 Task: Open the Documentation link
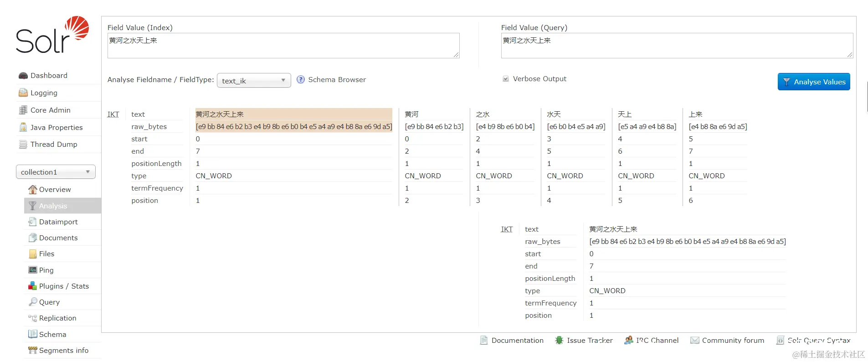pos(518,341)
